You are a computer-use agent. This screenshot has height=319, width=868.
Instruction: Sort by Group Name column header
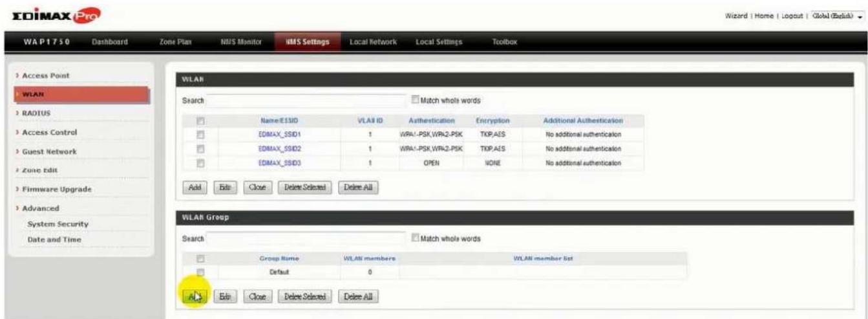tap(279, 259)
